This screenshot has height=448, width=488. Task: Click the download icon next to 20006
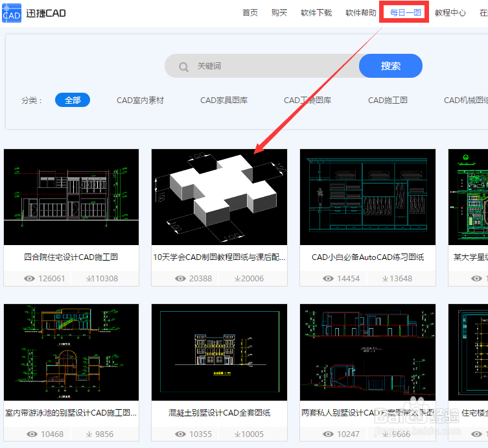(x=237, y=279)
